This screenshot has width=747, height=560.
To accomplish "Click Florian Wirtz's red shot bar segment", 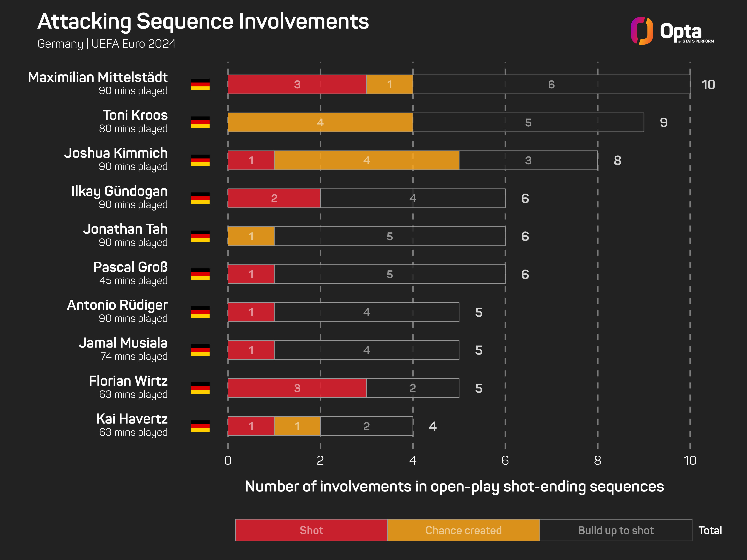I will pyautogui.click(x=297, y=388).
